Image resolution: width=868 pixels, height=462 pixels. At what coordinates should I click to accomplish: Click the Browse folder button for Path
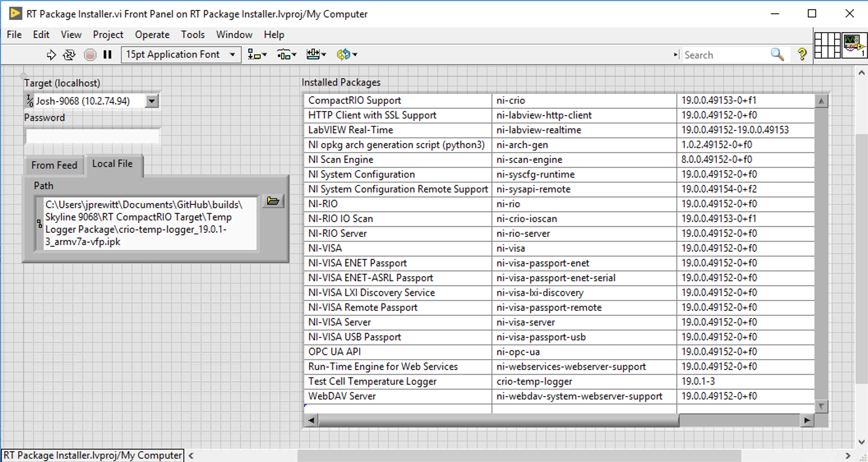tap(274, 201)
